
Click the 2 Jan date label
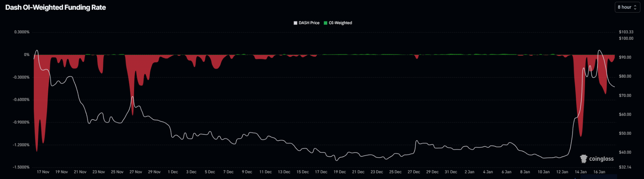pyautogui.click(x=469, y=172)
